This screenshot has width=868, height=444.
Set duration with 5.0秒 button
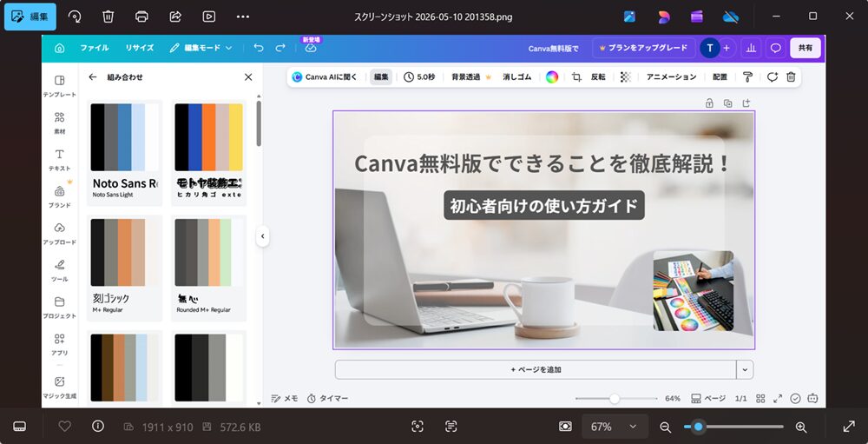[x=419, y=77]
